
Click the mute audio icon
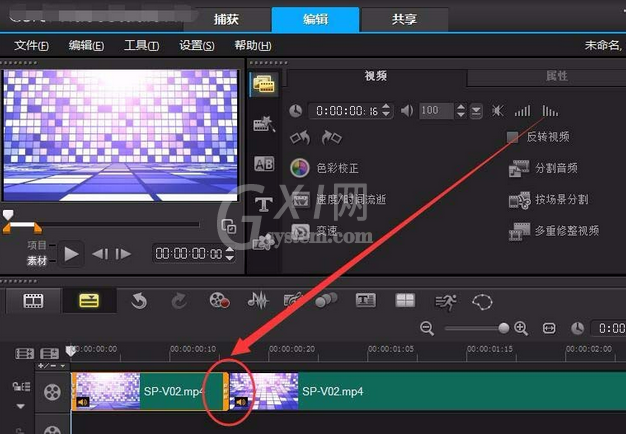[x=498, y=110]
